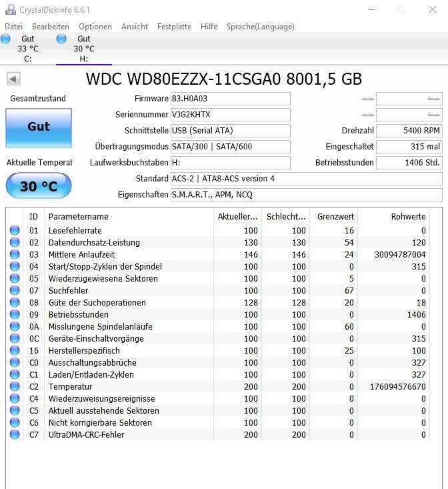Image resolution: width=448 pixels, height=489 pixels.
Task: Click raw value 176094576670 of Temperatur
Action: [398, 387]
